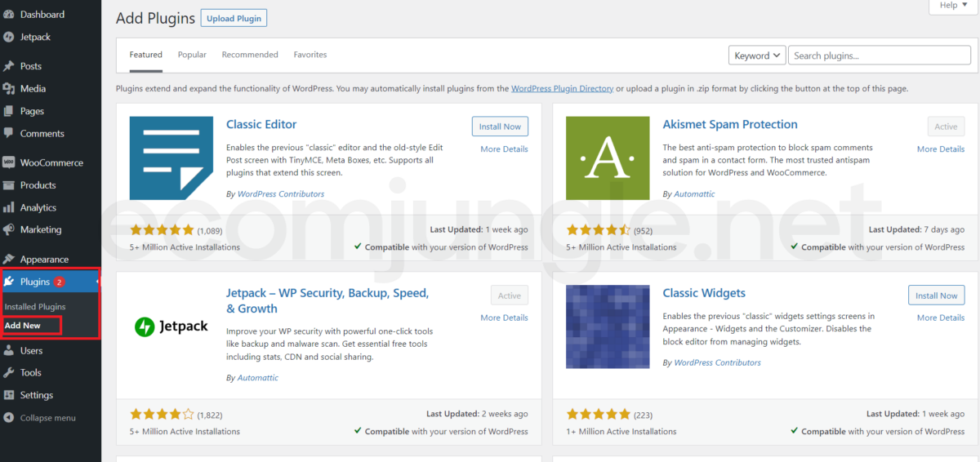Open the WordPress Plugin Directory link
The width and height of the screenshot is (980, 462).
point(562,88)
